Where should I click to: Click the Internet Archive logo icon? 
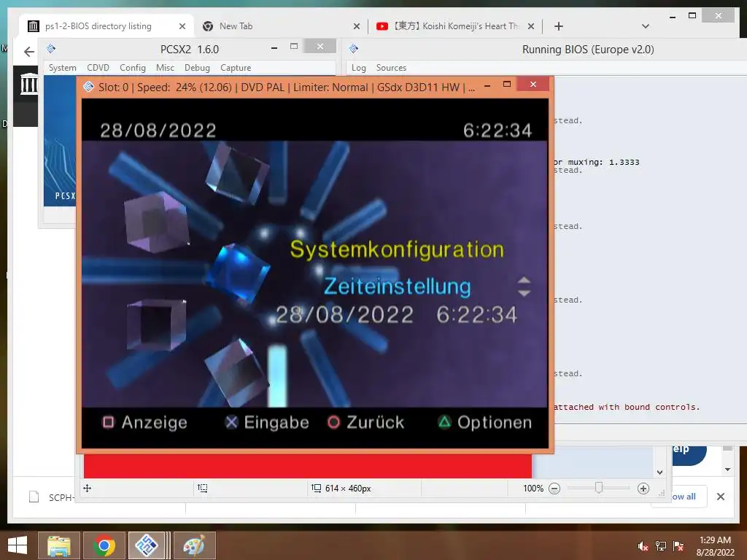pos(29,84)
